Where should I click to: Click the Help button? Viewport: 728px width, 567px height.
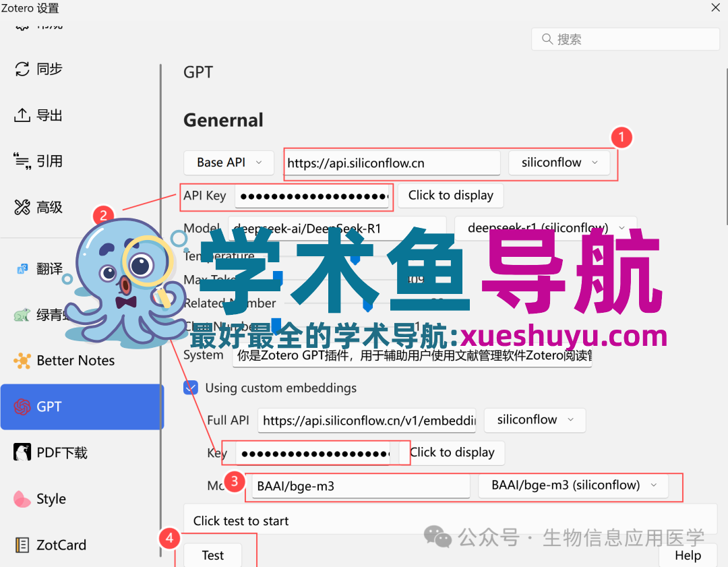click(688, 556)
